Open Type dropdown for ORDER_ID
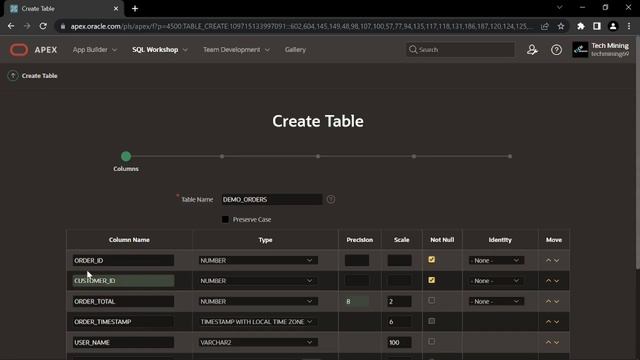Screen dimensions: 640x360 (x=258, y=260)
